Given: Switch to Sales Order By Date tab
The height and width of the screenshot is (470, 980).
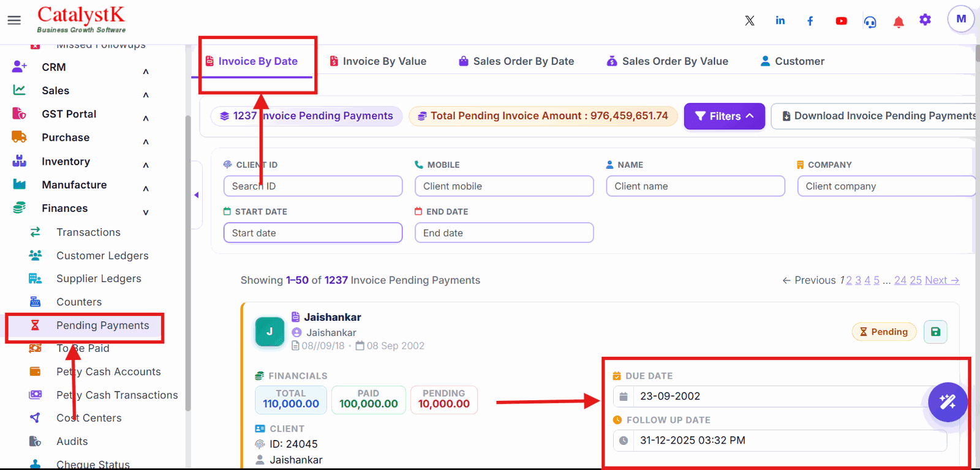Looking at the screenshot, I should click(516, 61).
